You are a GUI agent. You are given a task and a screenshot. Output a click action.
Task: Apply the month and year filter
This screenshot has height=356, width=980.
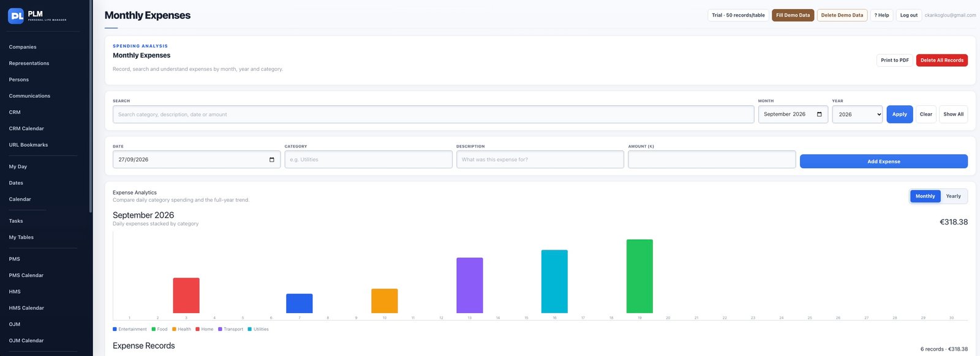click(899, 114)
